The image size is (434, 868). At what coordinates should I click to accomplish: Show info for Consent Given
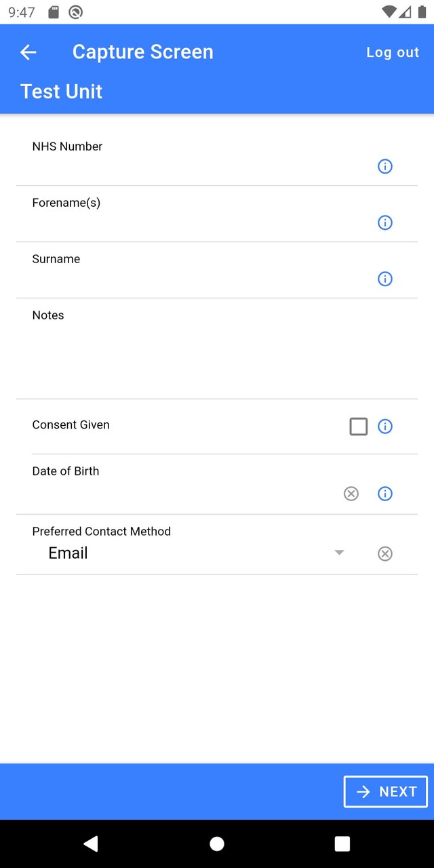pyautogui.click(x=384, y=427)
